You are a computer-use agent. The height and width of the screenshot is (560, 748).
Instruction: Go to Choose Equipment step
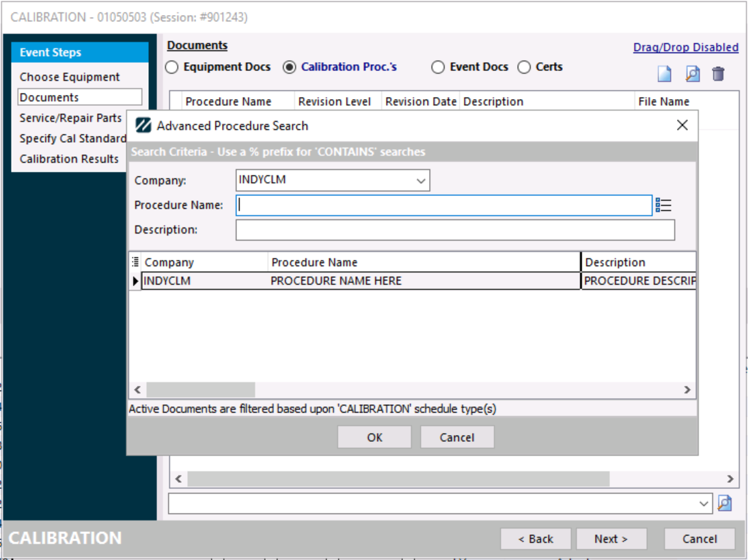70,77
